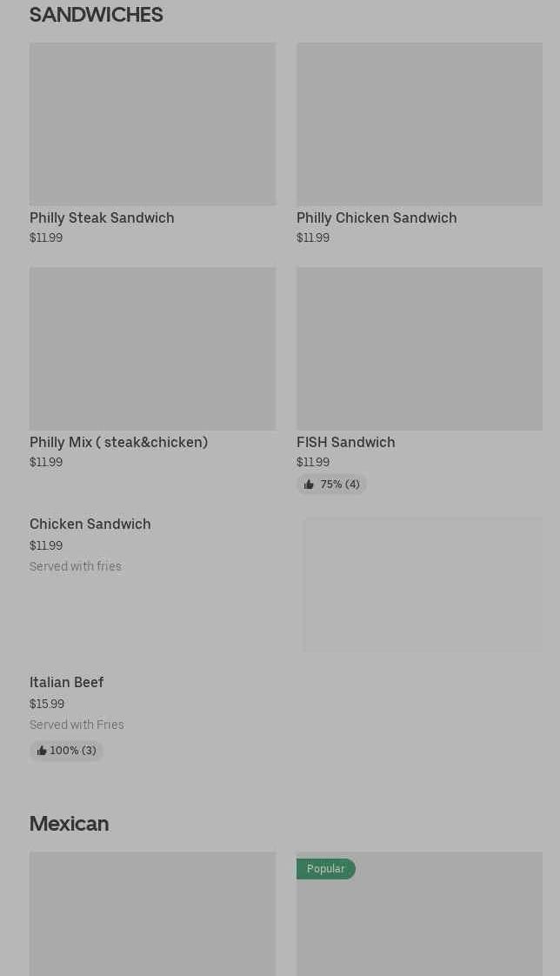The height and width of the screenshot is (976, 560).
Task: Open the first Mexican item photo
Action: coord(152,913)
